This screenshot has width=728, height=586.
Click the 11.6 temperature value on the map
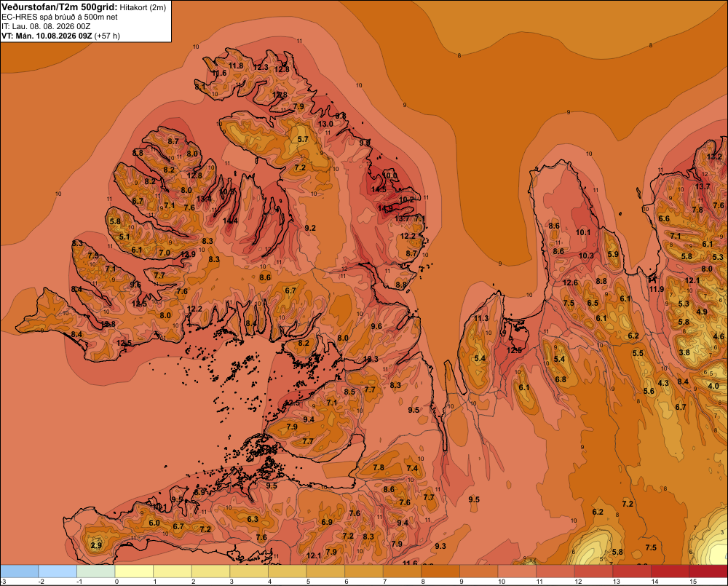click(x=220, y=73)
